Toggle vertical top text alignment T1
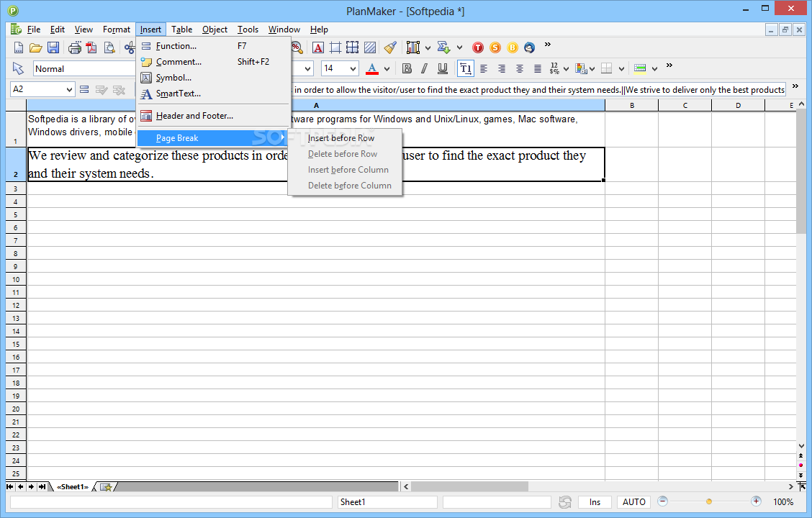 466,68
